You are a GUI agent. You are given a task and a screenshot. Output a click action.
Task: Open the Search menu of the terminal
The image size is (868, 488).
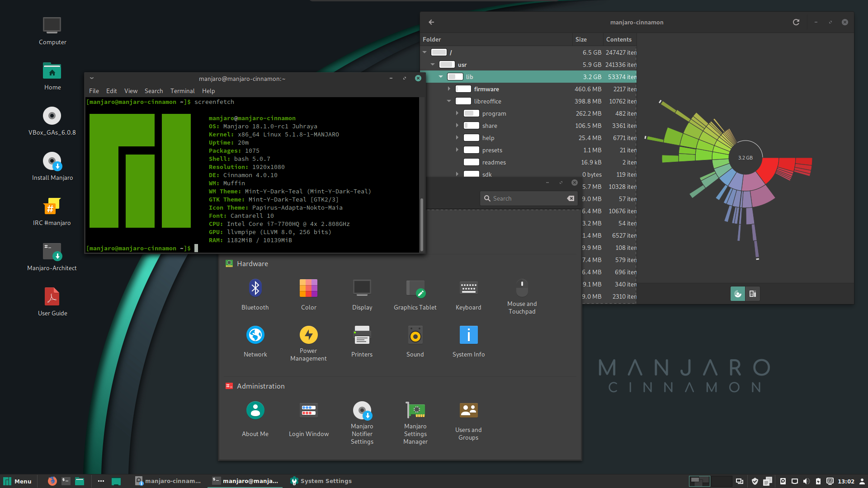point(154,91)
